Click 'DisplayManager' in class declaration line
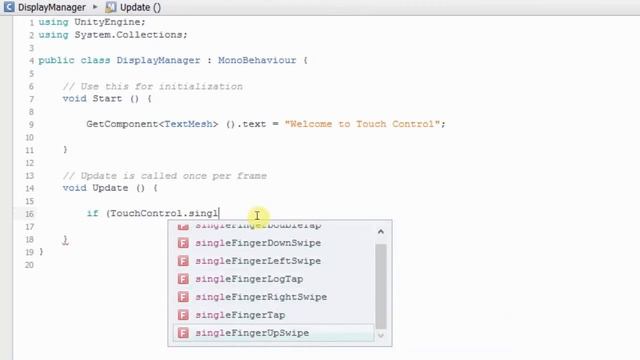This screenshot has width=640, height=360. 158,60
